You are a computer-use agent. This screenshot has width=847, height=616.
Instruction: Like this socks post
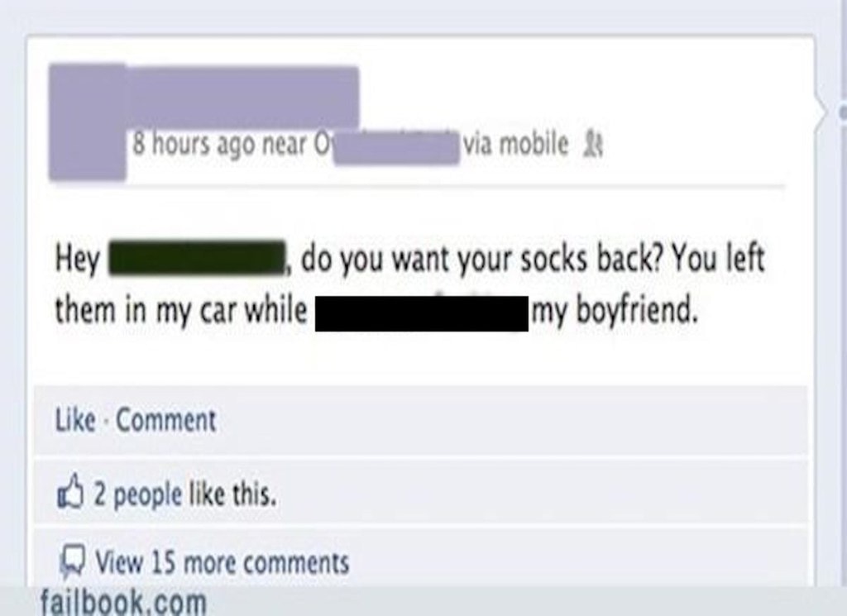(75, 421)
